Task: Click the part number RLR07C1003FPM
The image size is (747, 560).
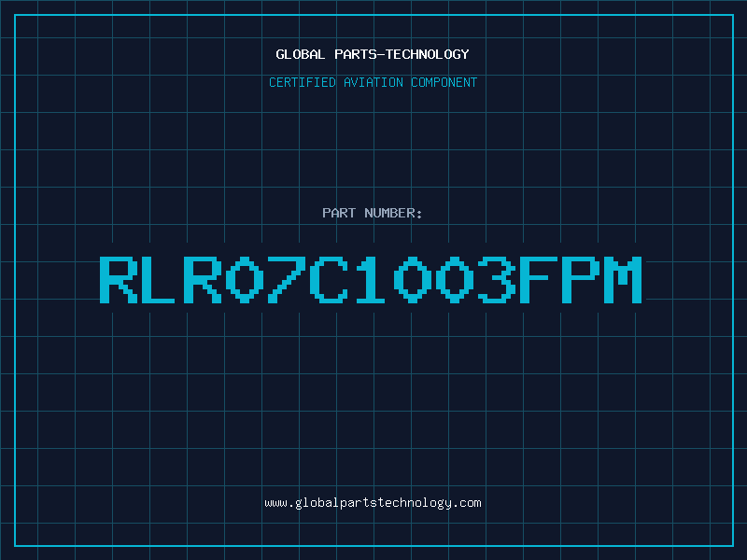Action: tap(371, 279)
